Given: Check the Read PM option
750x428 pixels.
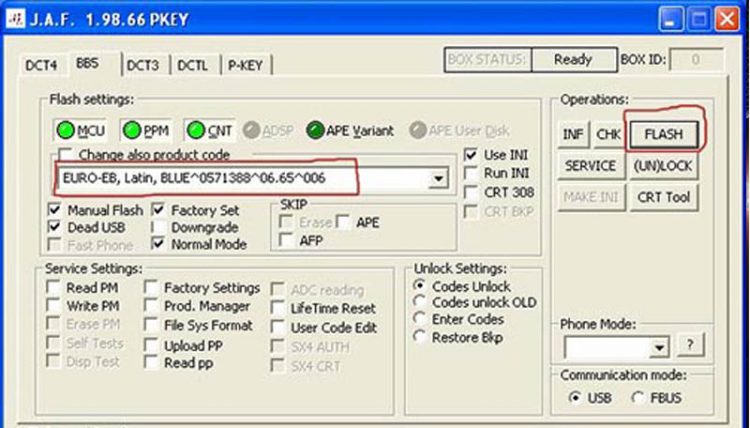Looking at the screenshot, I should point(53,287).
